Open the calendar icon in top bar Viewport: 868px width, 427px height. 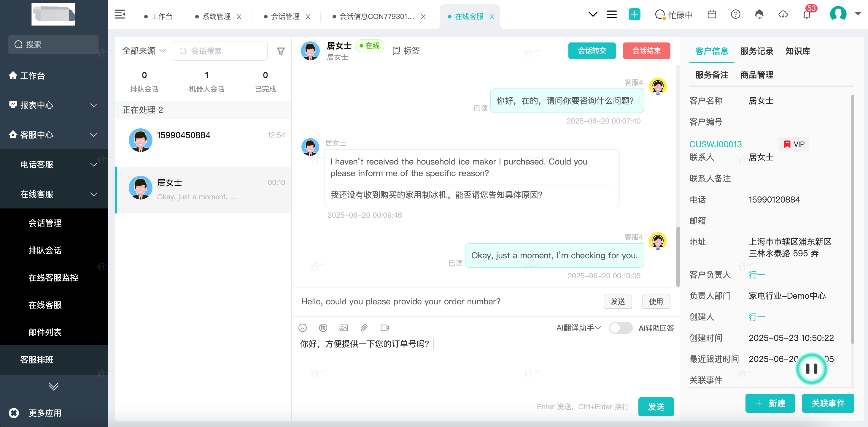[x=712, y=14]
